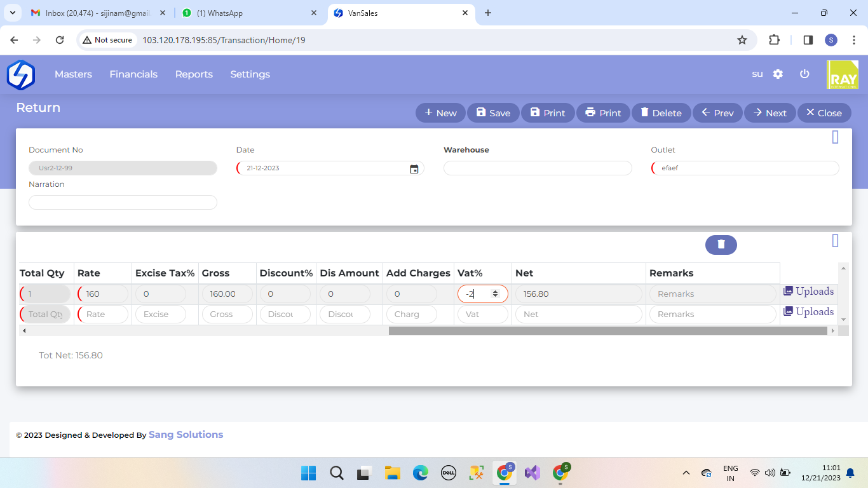Open the date picker calendar icon
This screenshot has height=488, width=868.
click(x=414, y=169)
